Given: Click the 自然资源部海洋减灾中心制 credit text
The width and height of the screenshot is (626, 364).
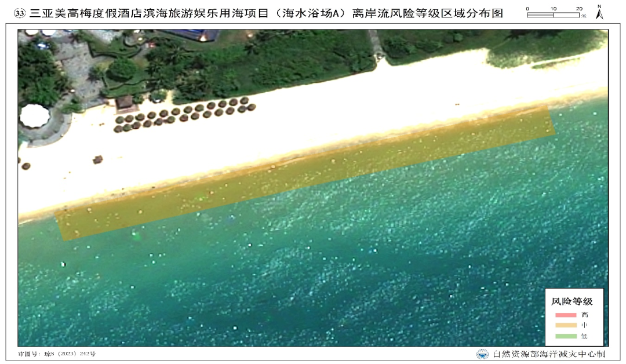Looking at the screenshot, I should pos(548,354).
